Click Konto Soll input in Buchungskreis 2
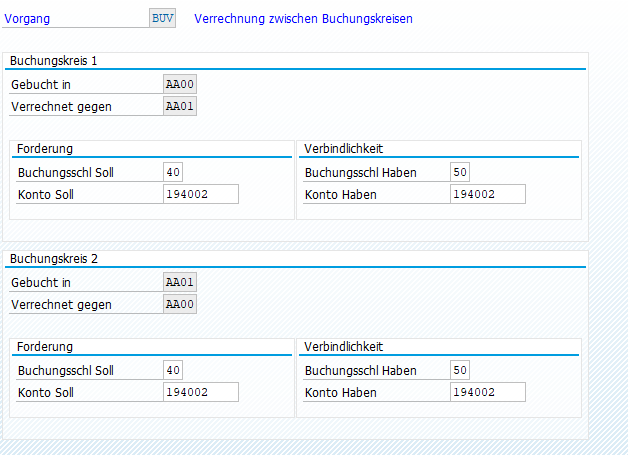The width and height of the screenshot is (628, 455). tap(200, 392)
